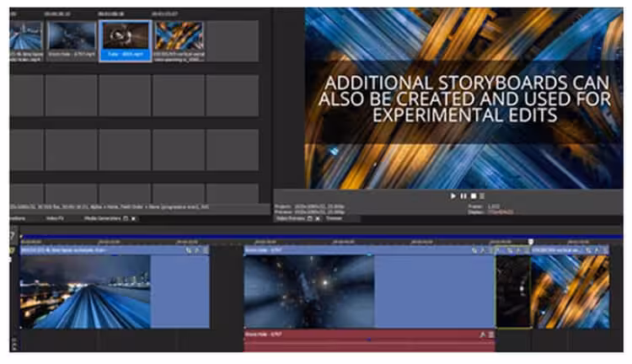Undock the Video Preview panel window
The image size is (632, 364).
309,218
